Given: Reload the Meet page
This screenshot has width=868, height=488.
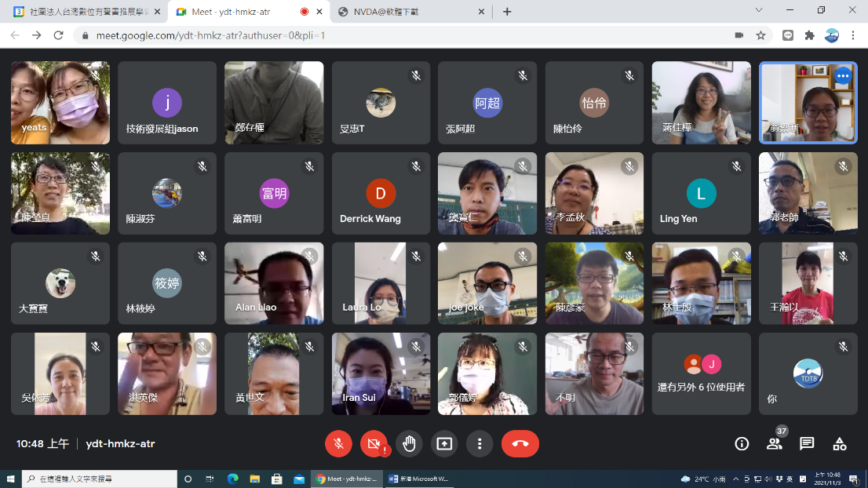Looking at the screenshot, I should tap(58, 35).
